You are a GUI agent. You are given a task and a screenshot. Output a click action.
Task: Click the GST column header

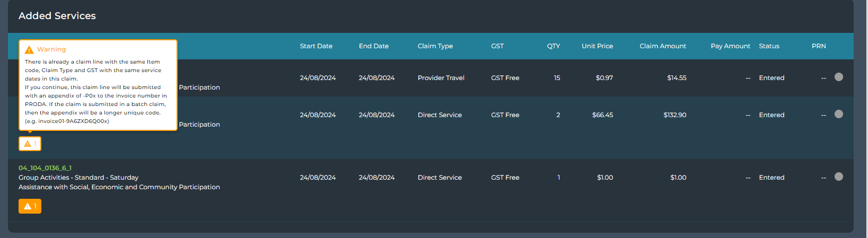pyautogui.click(x=497, y=46)
